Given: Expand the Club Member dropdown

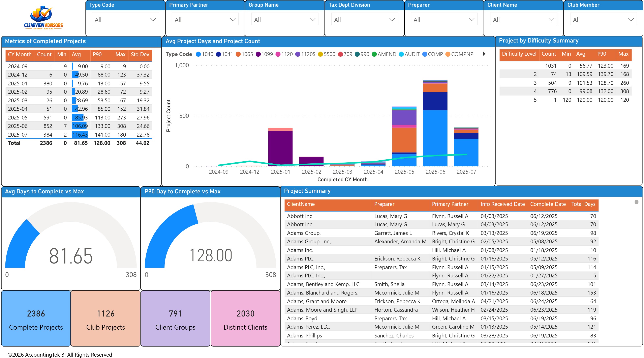Looking at the screenshot, I should [603, 20].
